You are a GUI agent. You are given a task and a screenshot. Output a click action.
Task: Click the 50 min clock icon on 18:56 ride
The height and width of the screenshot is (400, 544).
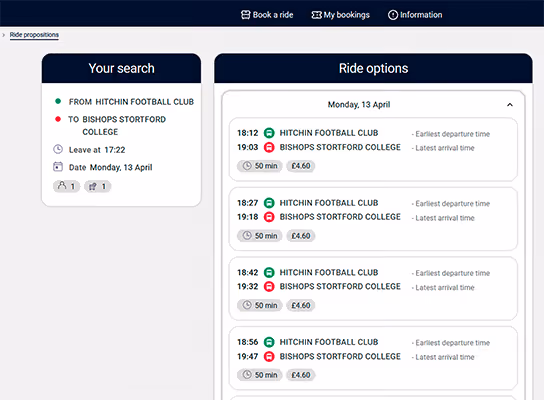point(247,375)
